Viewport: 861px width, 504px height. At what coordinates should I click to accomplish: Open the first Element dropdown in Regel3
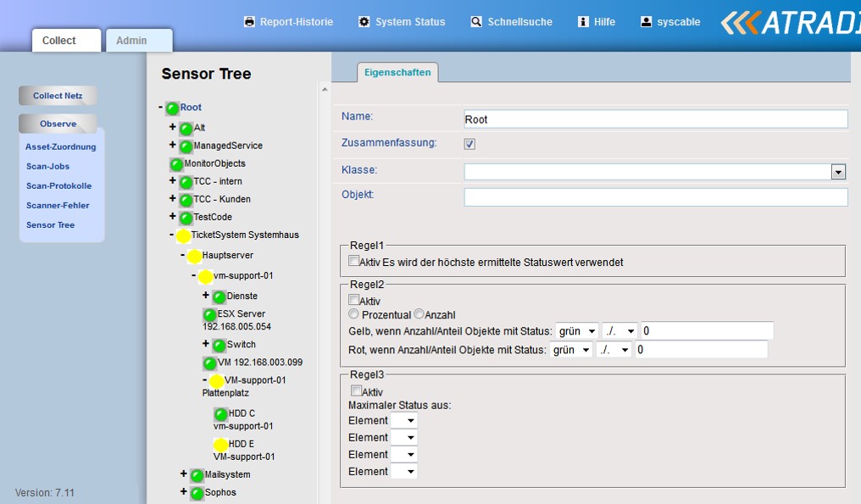point(404,420)
